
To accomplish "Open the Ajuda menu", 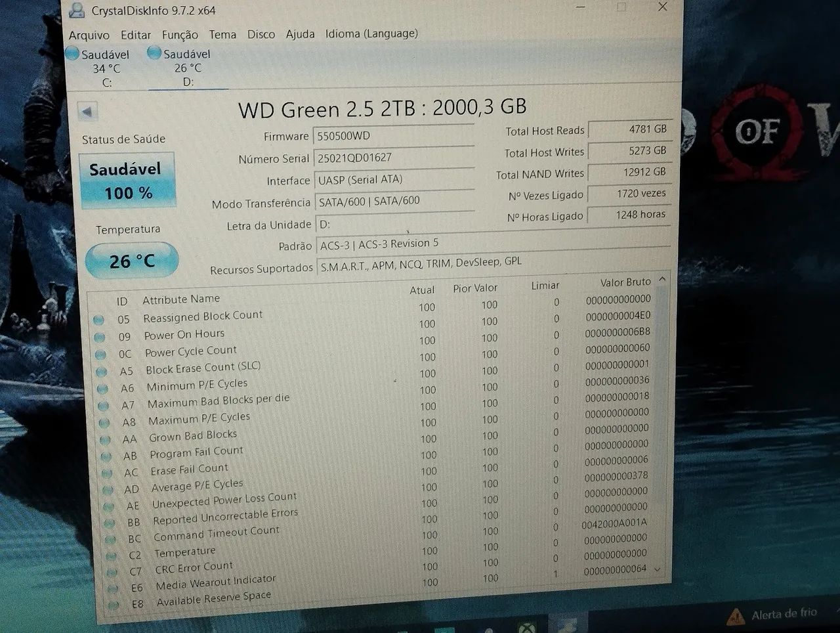I will click(x=300, y=34).
